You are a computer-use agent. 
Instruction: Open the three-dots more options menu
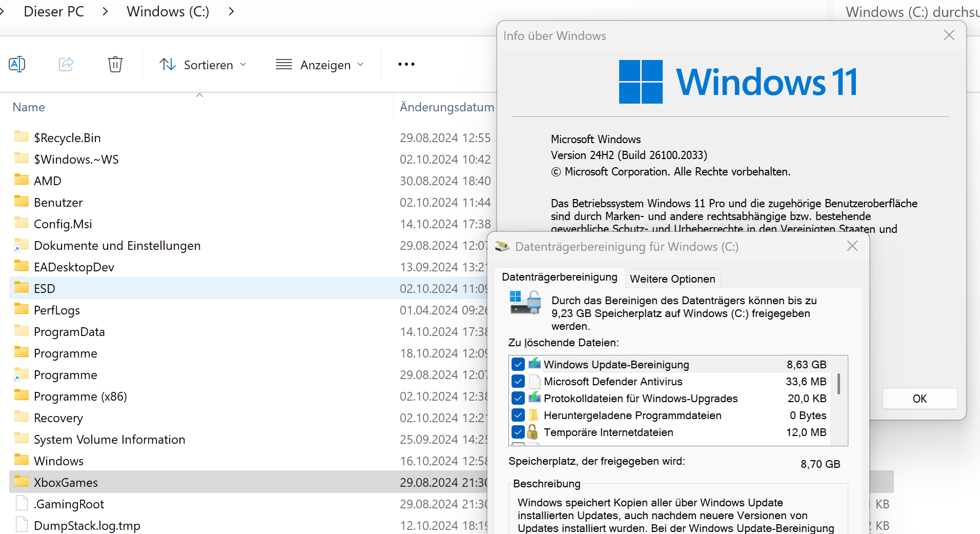pos(406,64)
